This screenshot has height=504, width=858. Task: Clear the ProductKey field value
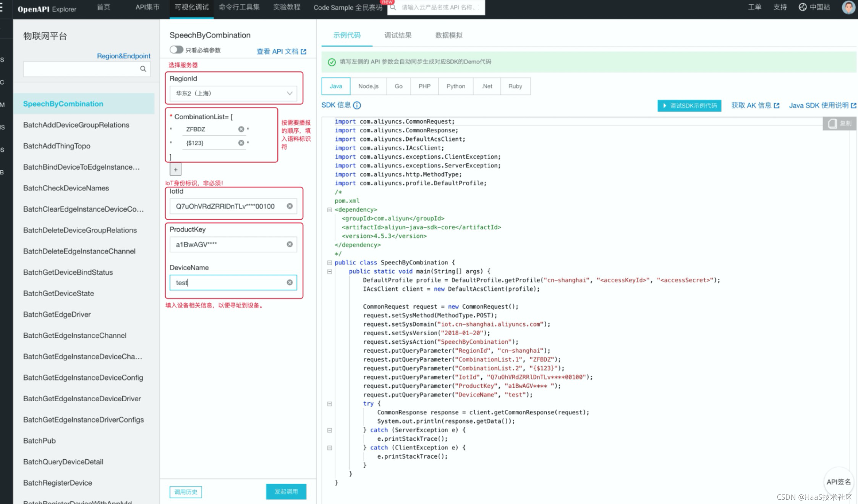(290, 244)
